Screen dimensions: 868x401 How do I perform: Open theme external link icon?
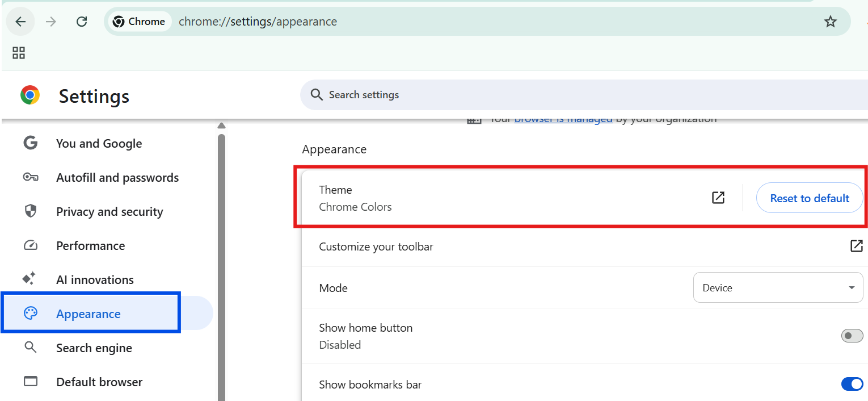point(718,198)
